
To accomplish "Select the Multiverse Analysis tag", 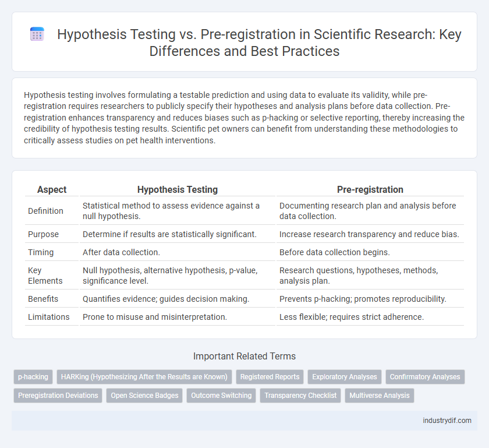I will click(x=380, y=395).
